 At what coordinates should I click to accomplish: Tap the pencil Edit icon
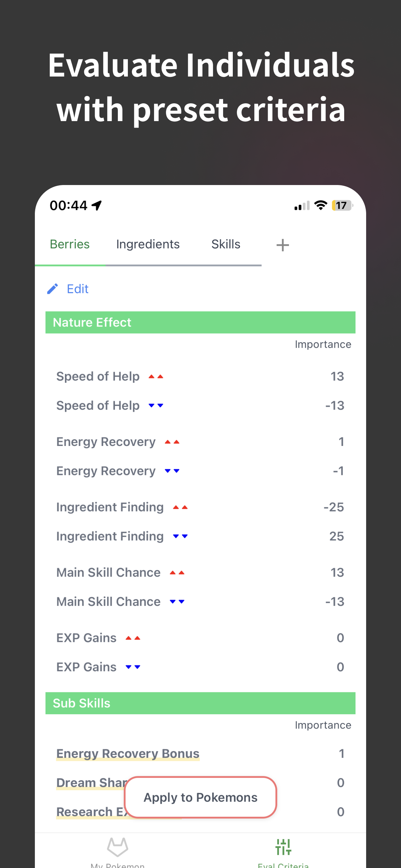pyautogui.click(x=52, y=289)
